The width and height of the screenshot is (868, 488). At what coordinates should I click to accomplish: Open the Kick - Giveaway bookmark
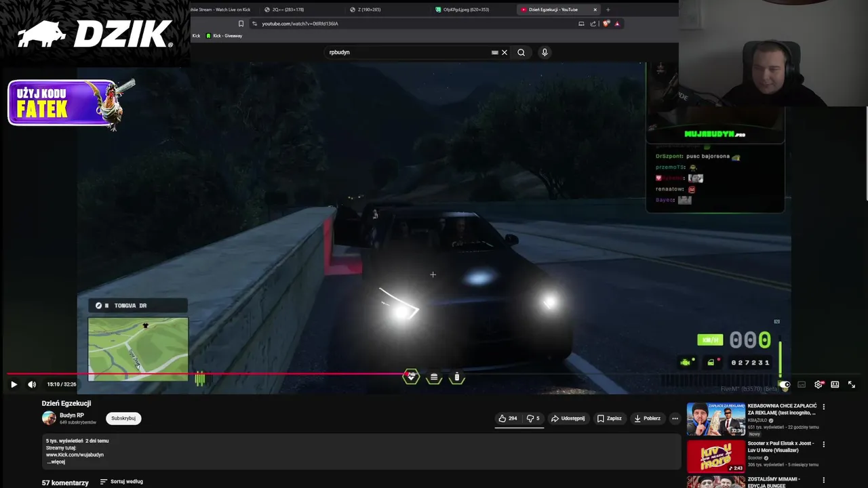[x=224, y=36]
